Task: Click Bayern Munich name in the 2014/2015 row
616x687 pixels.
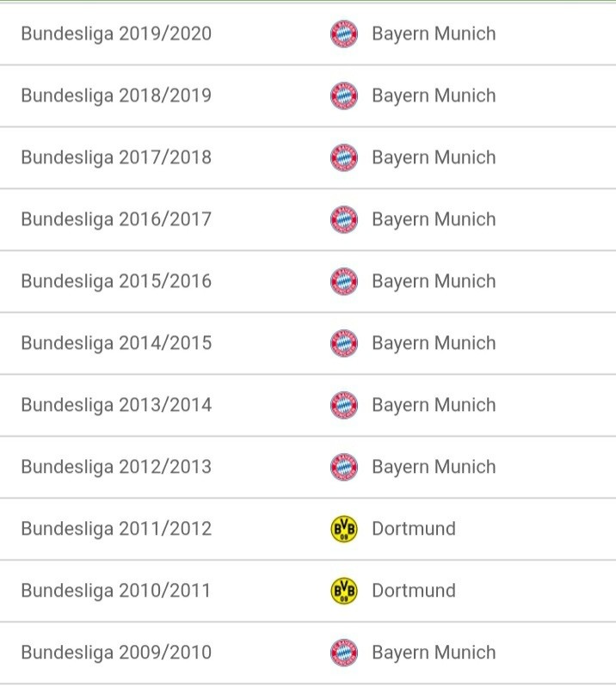Action: point(434,344)
